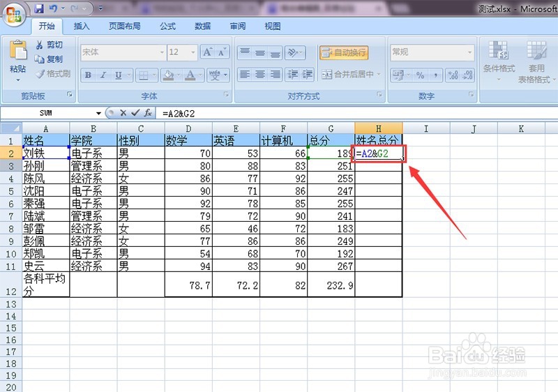Increase the font size
Viewport: 558px width, 392px height.
207,52
